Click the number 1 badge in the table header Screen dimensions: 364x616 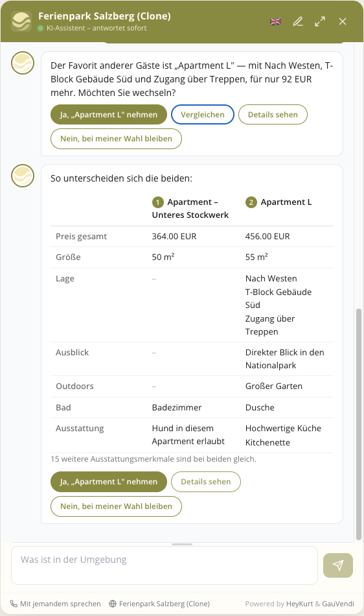pos(157,202)
